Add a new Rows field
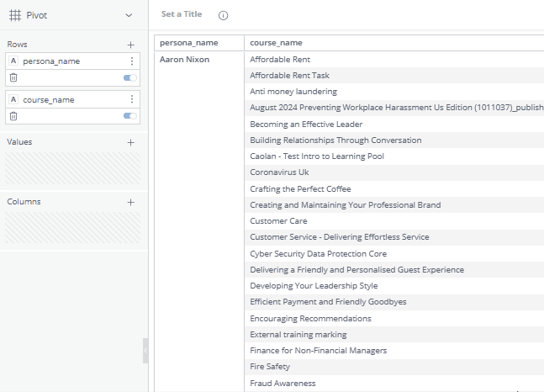This screenshot has width=544, height=392. pos(130,45)
